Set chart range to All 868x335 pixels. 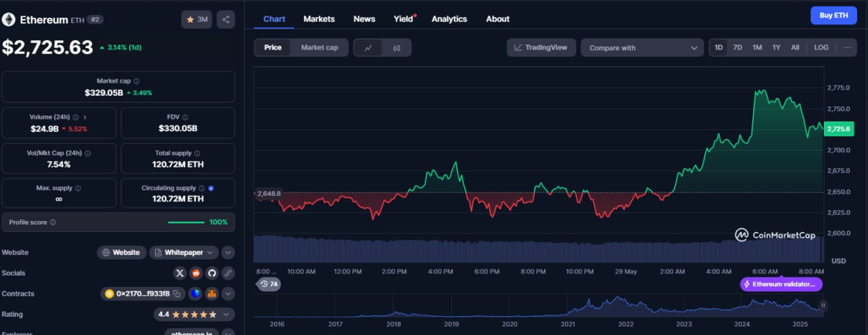tap(795, 47)
